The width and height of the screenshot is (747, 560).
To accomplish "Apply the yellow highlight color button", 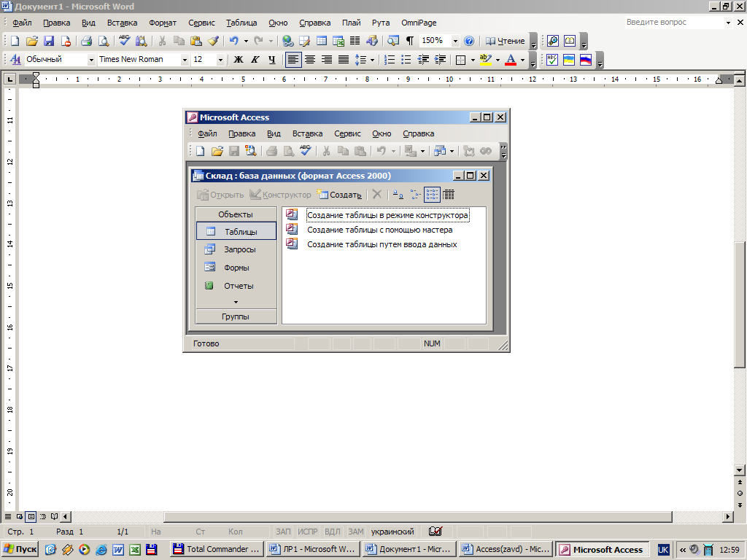I will coord(486,60).
